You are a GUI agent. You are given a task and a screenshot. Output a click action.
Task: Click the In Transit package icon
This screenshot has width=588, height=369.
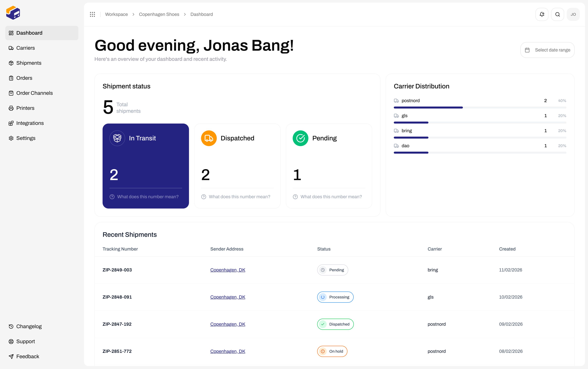[x=117, y=138]
